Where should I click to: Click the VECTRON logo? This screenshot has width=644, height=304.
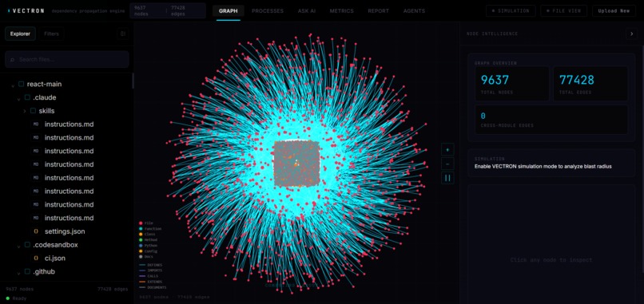click(x=26, y=11)
